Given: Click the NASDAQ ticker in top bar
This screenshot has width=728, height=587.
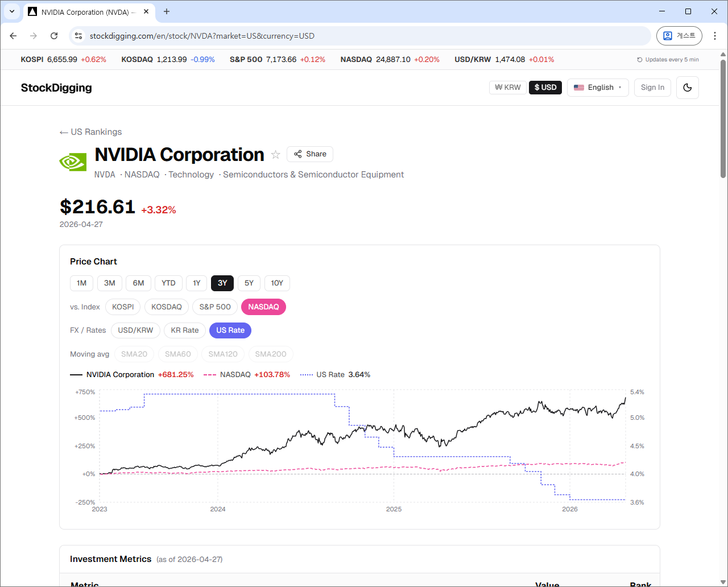Looking at the screenshot, I should 390,59.
